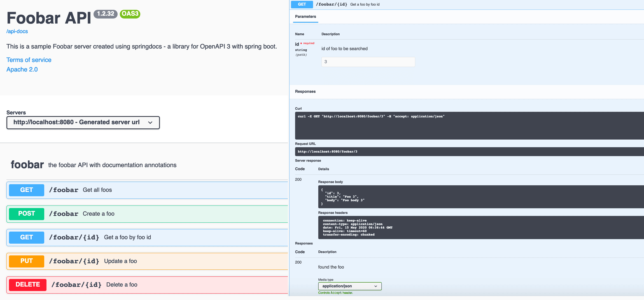Open the Media type dropdown
Screen dimensions: 644x300
350,286
